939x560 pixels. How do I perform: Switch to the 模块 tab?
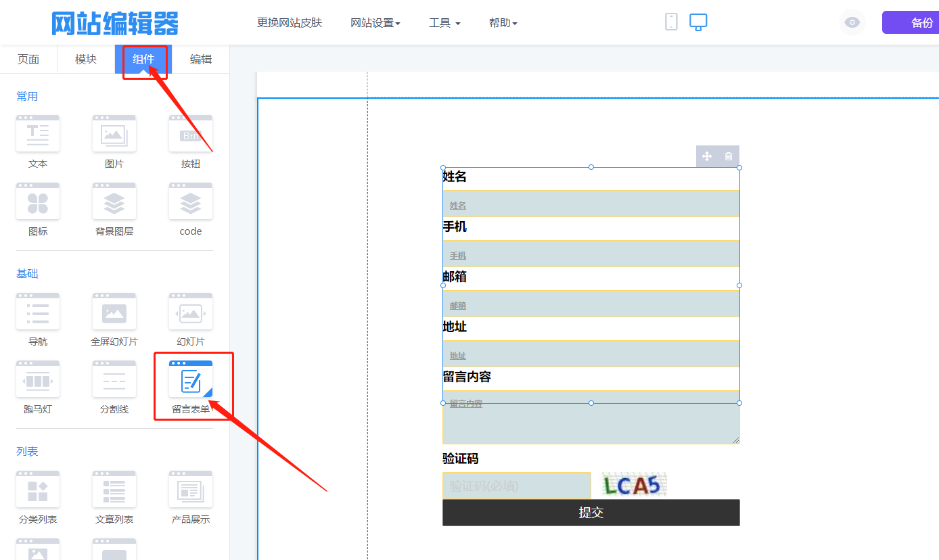pyautogui.click(x=86, y=60)
